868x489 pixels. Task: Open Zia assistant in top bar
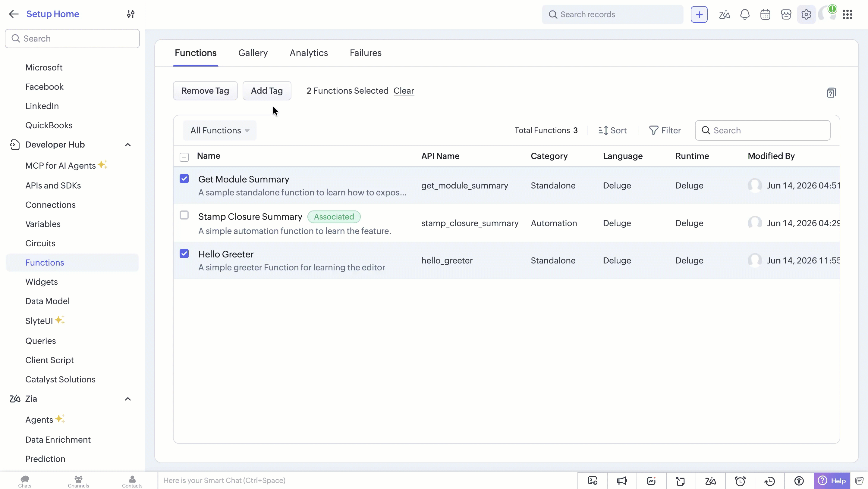pyautogui.click(x=724, y=14)
